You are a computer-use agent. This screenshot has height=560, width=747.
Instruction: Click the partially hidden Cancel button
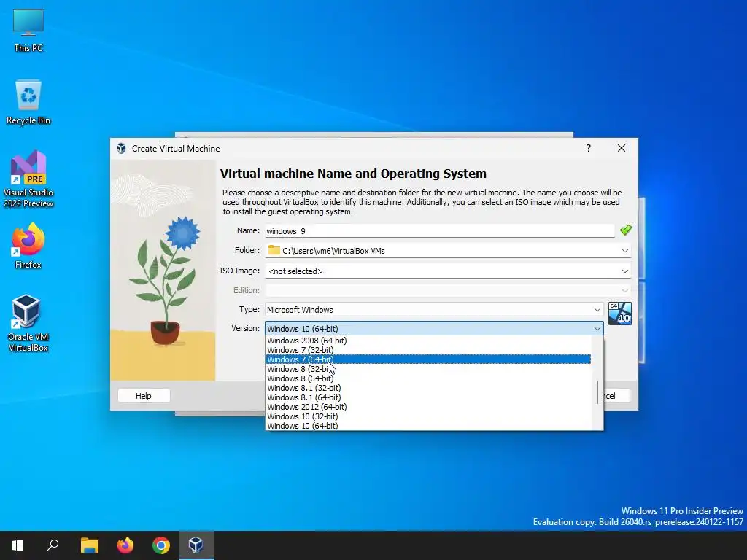click(x=617, y=396)
